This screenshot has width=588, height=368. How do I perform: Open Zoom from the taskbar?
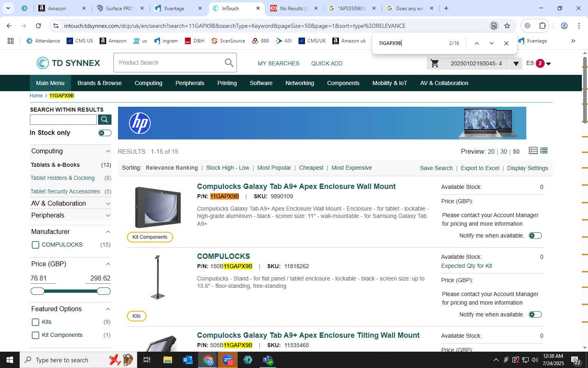tap(228, 360)
